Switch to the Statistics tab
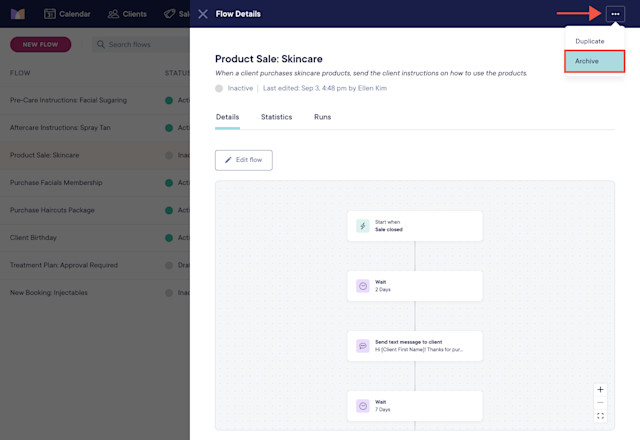Screen dimensions: 640x440 [x=276, y=117]
